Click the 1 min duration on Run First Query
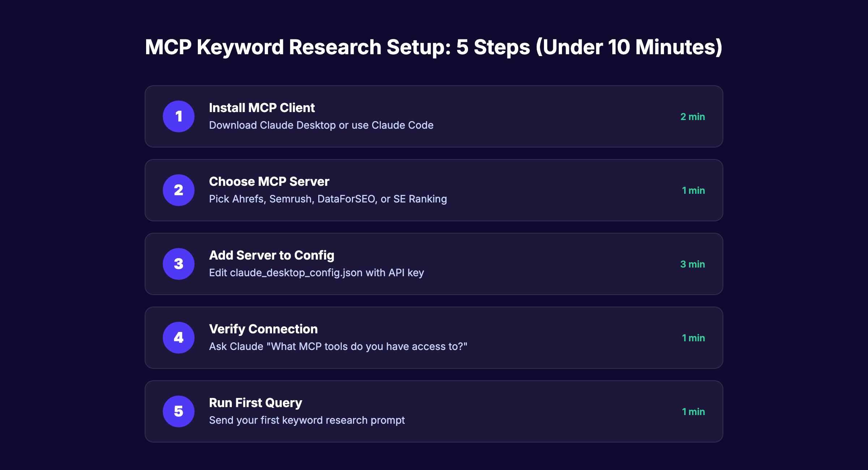 pos(693,411)
